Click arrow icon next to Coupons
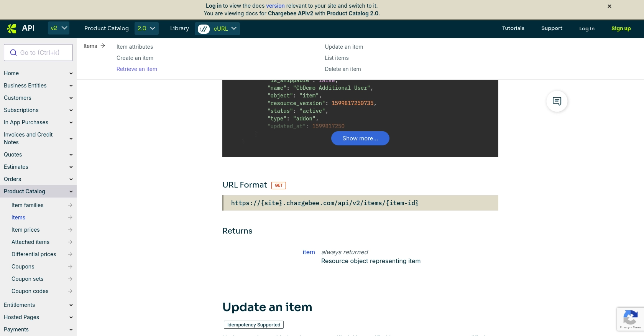This screenshot has height=336, width=644. (70, 267)
